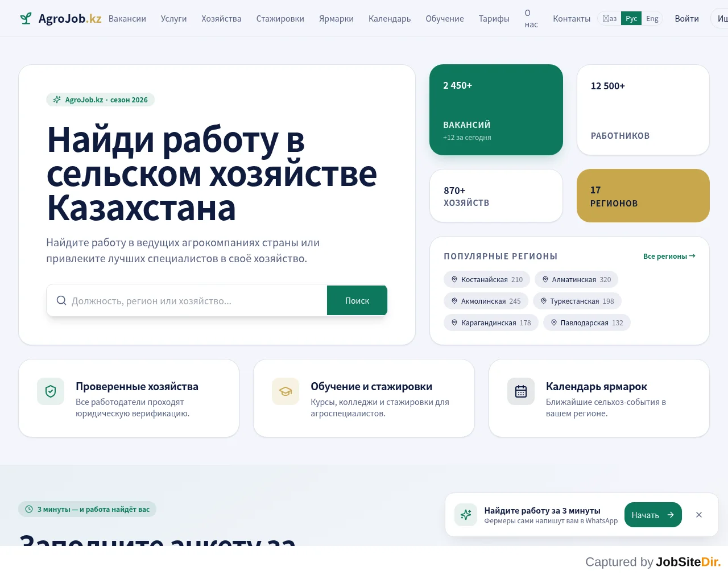Viewport: 728px width, 579px height.
Task: Select the 'Алматинская 320' region chip
Action: 577,279
